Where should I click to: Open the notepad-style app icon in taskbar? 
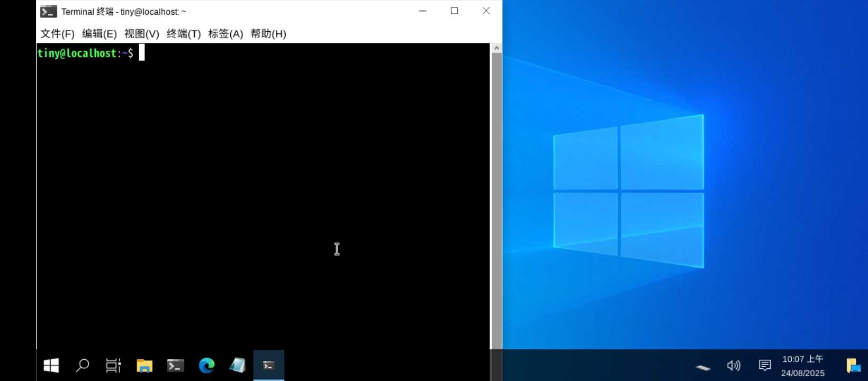tap(238, 365)
